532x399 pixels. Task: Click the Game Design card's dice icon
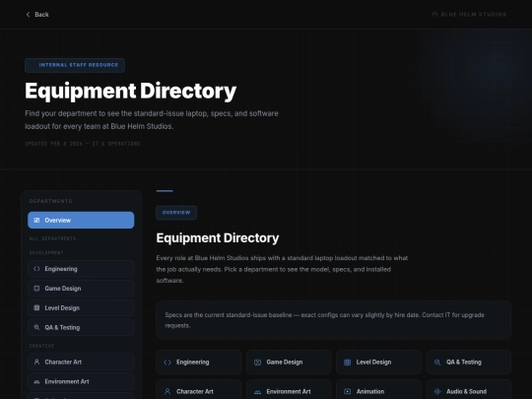click(x=257, y=363)
